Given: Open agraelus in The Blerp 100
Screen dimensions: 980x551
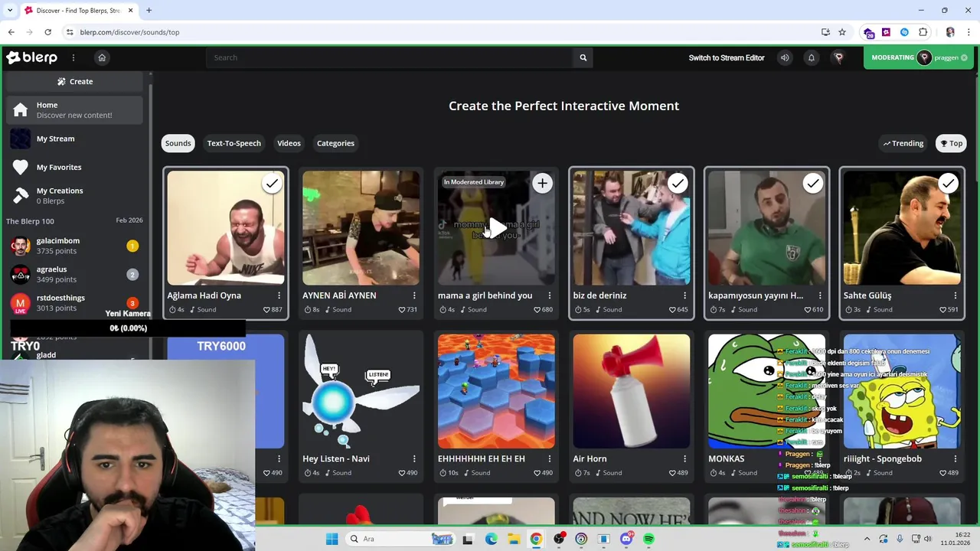Looking at the screenshot, I should click(x=75, y=274).
